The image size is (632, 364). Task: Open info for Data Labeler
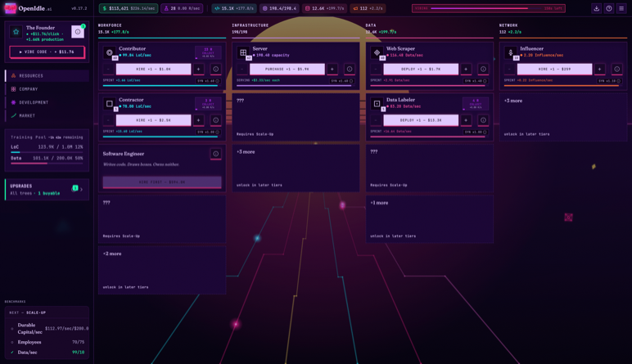(483, 120)
